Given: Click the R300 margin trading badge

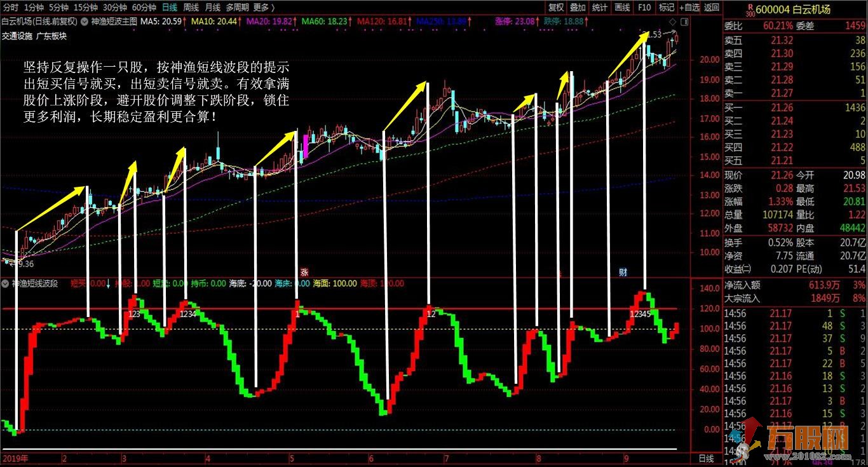Looking at the screenshot, I should 749,9.
